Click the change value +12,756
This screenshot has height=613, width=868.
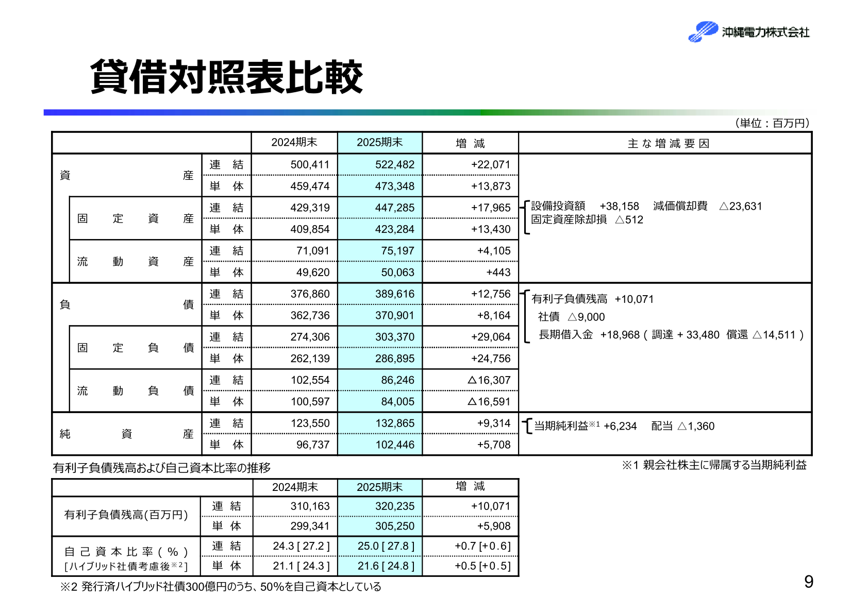[x=491, y=294]
